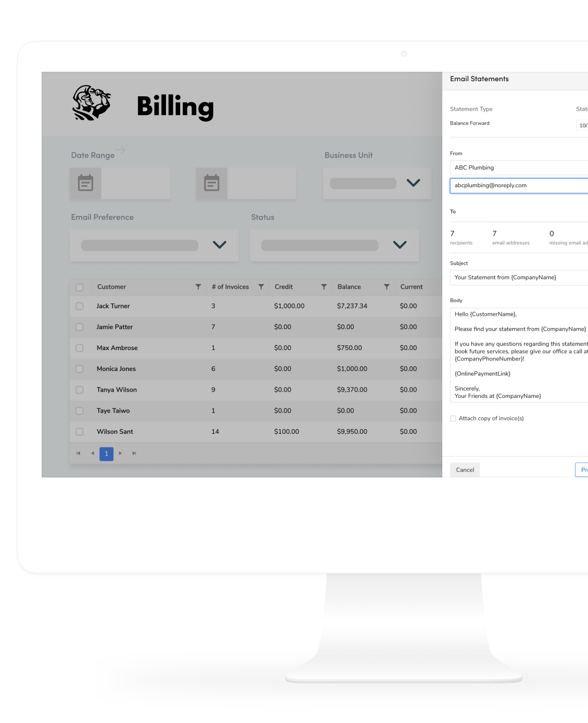This screenshot has width=588, height=723.
Task: Check the Wilson Sant row checkbox
Action: (80, 431)
